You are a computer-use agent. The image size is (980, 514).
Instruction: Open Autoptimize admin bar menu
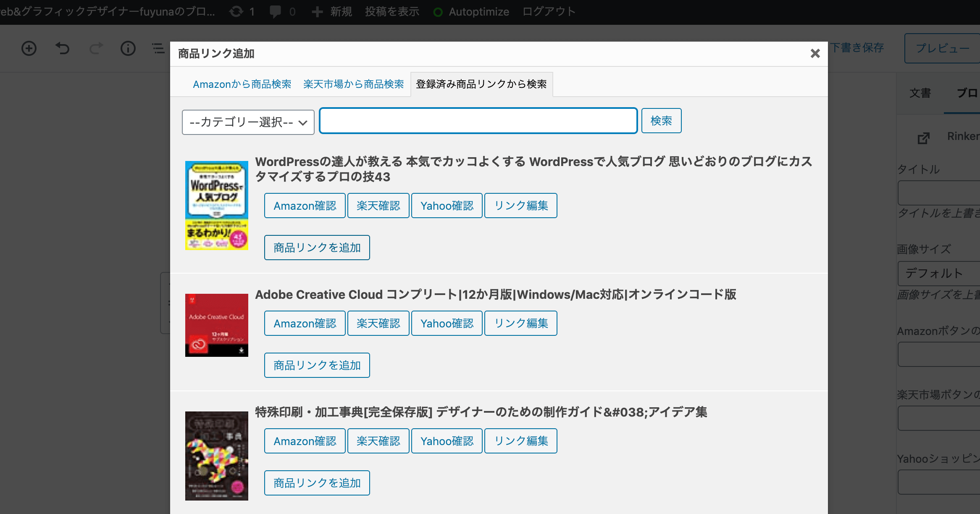click(x=471, y=12)
